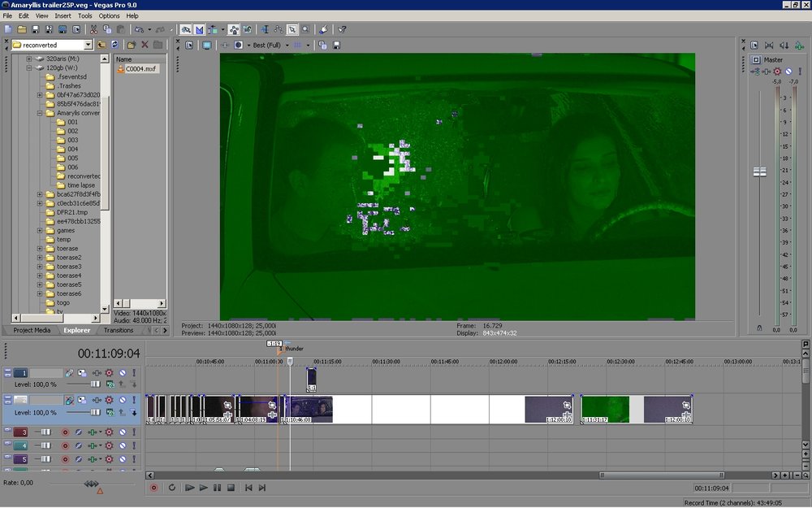The height and width of the screenshot is (508, 812).
Task: Open the Best (Full) preview quality dropdown
Action: 287,45
